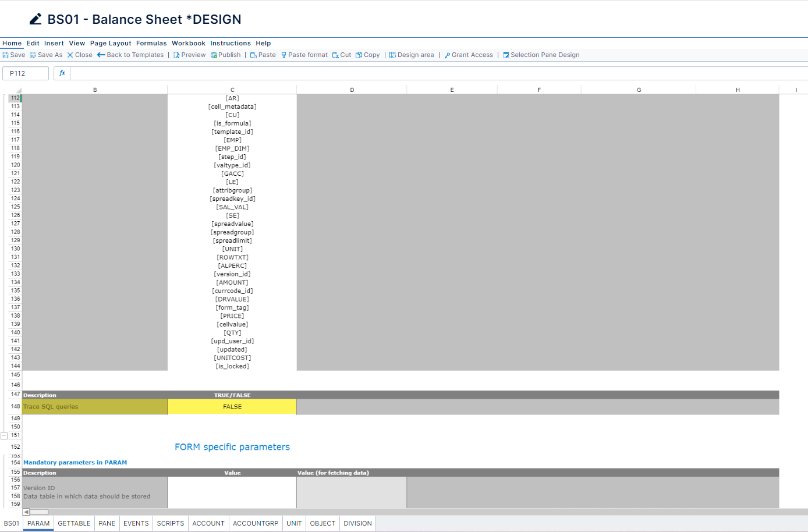Save the workbook

13,55
